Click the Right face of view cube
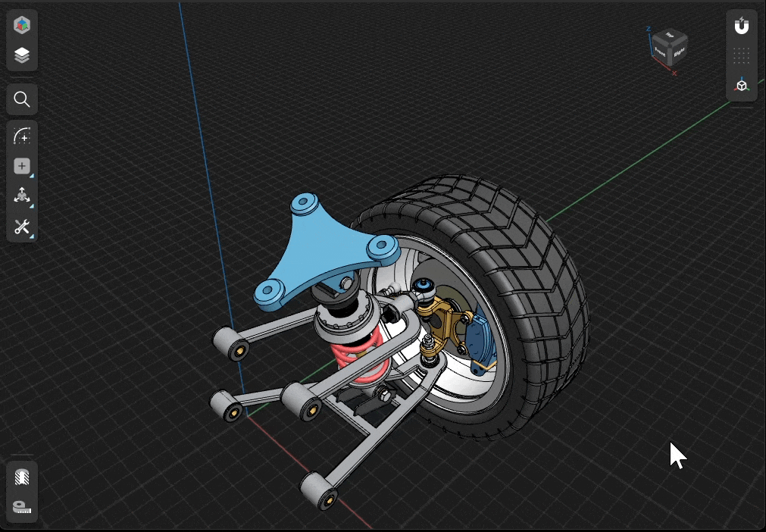Image resolution: width=766 pixels, height=532 pixels. (679, 53)
